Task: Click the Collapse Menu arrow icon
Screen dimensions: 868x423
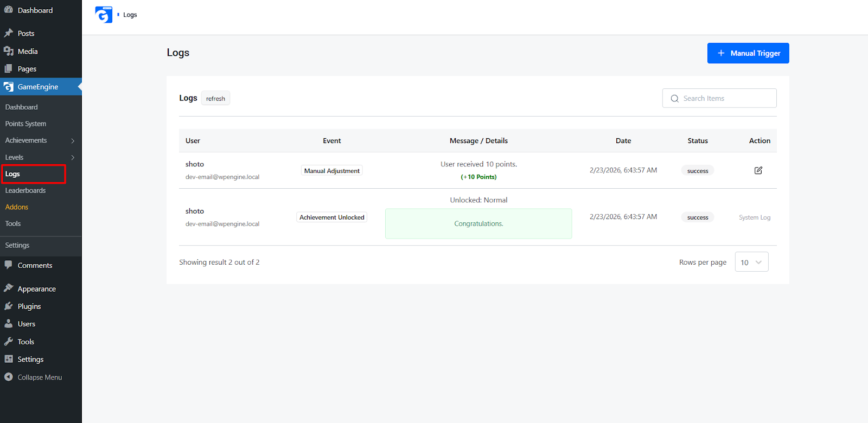Action: (9, 377)
